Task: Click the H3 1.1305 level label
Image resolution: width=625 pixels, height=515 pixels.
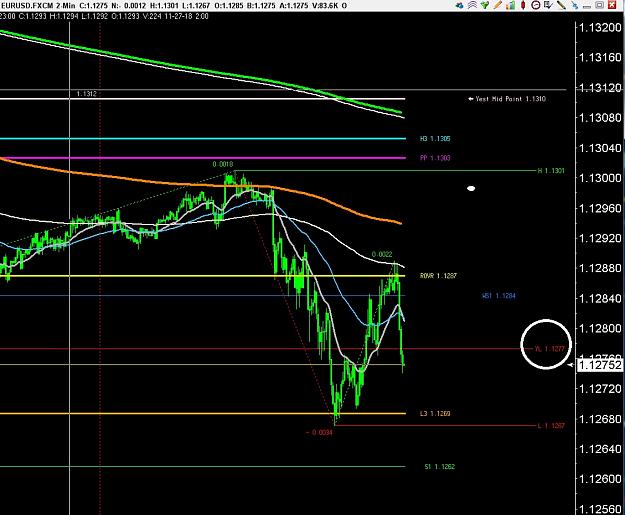Action: 435,139
